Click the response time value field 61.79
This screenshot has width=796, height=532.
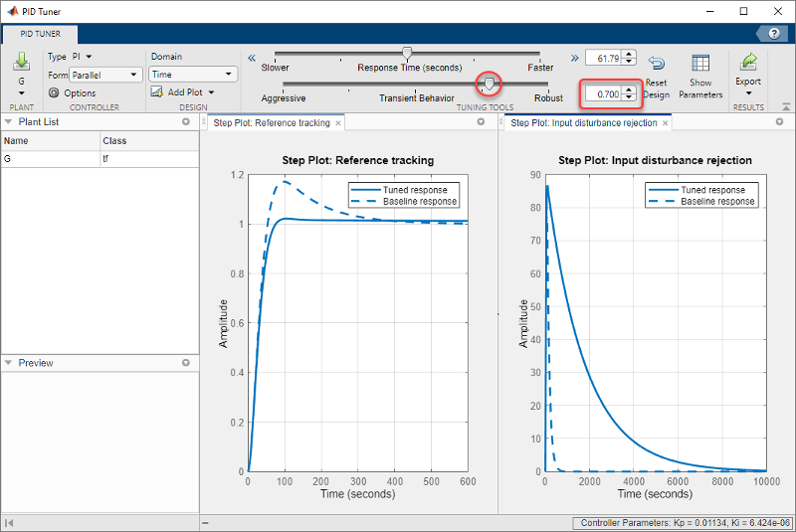tap(604, 58)
